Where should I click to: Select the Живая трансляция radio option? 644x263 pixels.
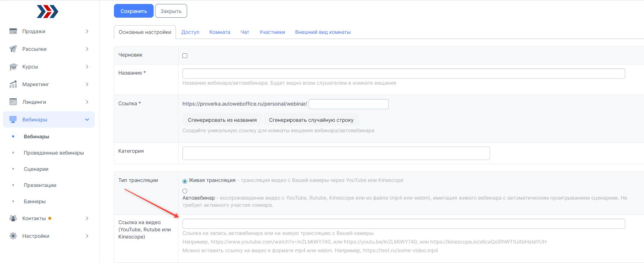185,181
